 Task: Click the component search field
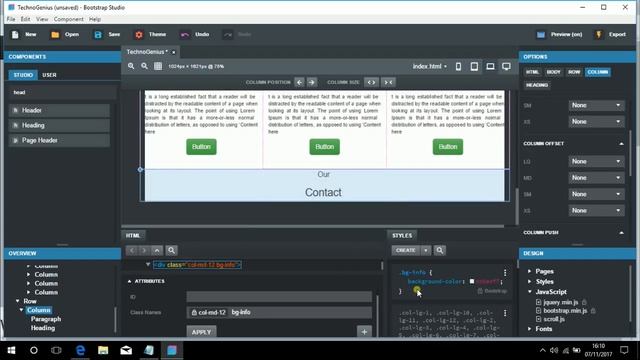[62, 92]
